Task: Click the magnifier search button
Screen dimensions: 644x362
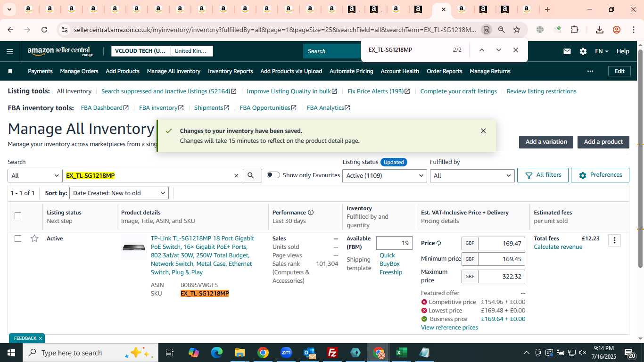Action: point(252,176)
